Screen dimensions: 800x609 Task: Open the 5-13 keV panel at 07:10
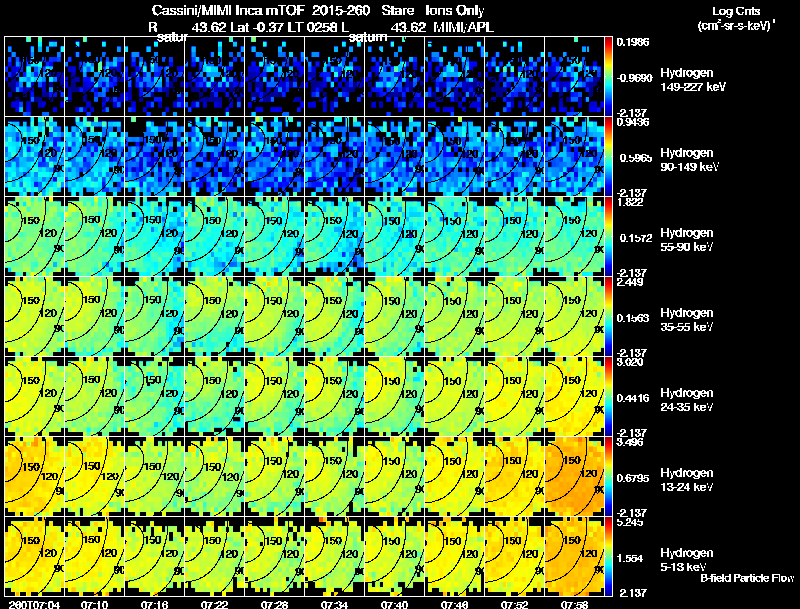click(94, 556)
